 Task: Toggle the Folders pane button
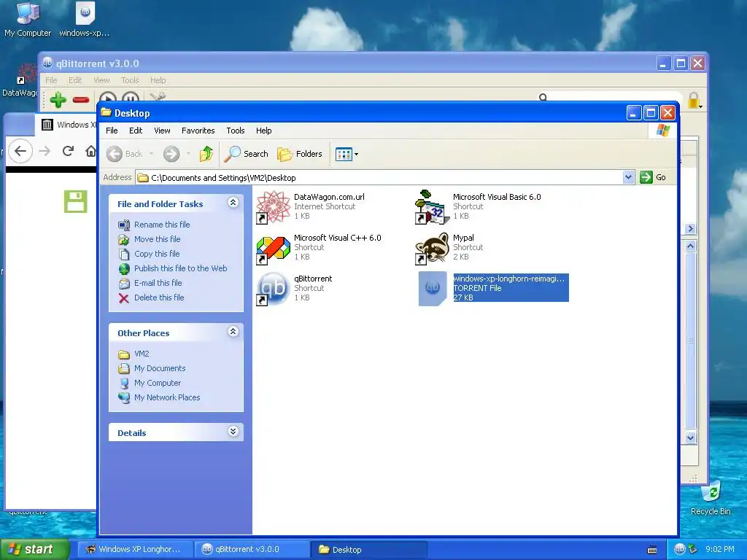point(300,154)
